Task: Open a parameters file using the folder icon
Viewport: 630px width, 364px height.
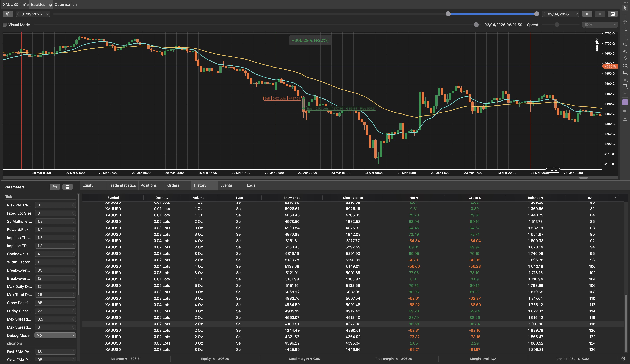Action: tap(54, 187)
